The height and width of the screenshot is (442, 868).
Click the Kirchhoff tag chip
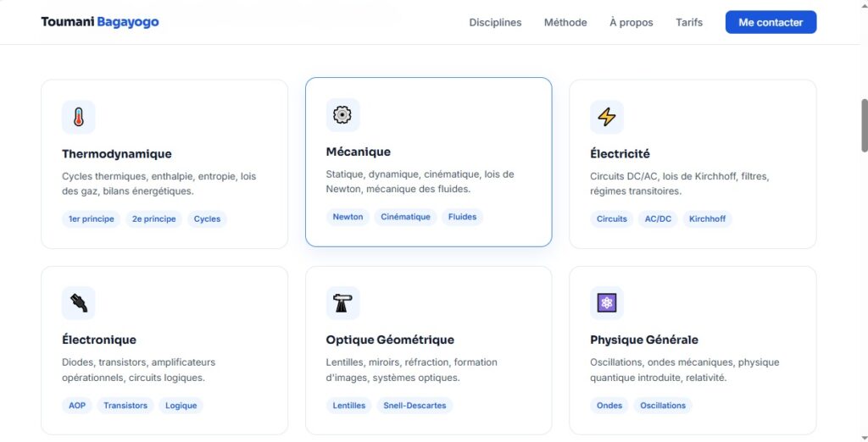tap(707, 219)
